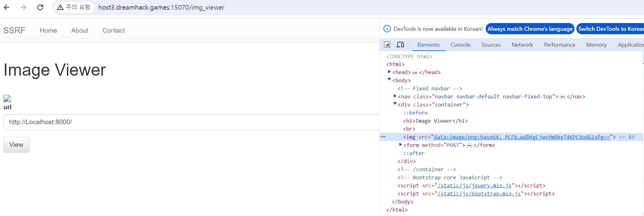Open the Home navbar link
This screenshot has width=644, height=216.
pyautogui.click(x=48, y=31)
